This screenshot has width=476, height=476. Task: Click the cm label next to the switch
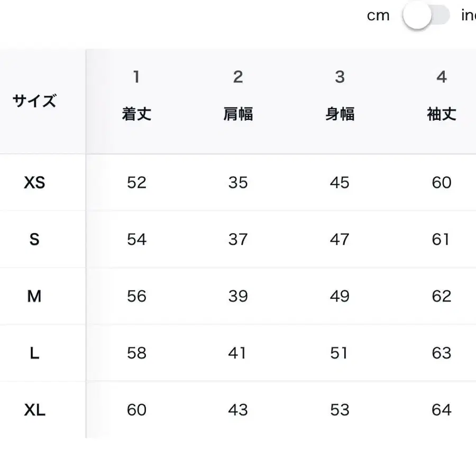pyautogui.click(x=378, y=16)
